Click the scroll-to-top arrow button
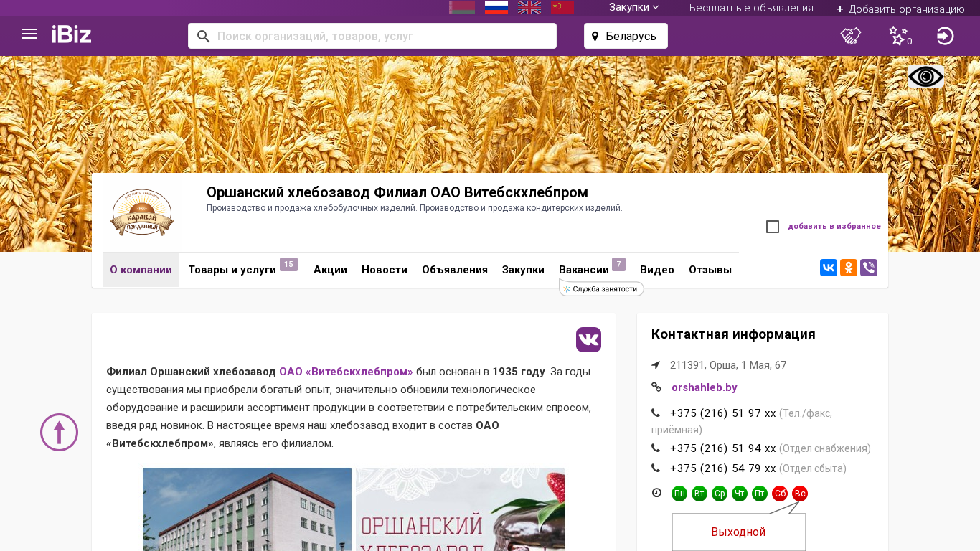The image size is (980, 551). pos(59,432)
